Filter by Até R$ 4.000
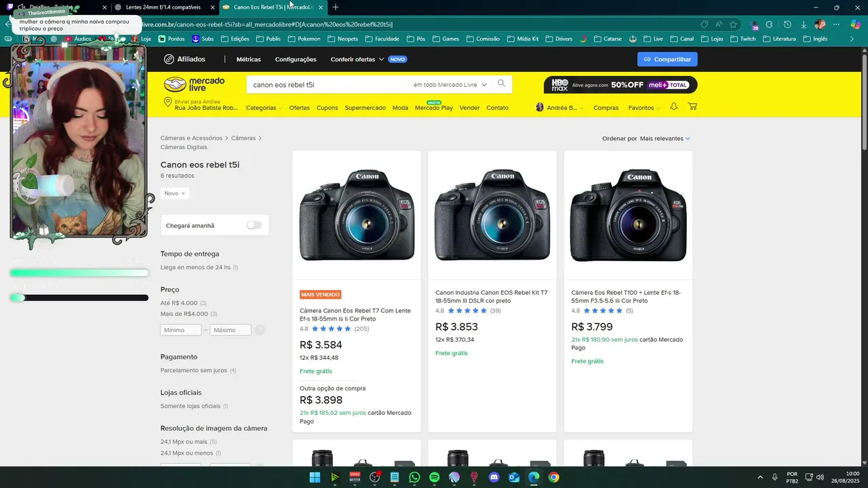This screenshot has height=488, width=868. click(x=179, y=303)
